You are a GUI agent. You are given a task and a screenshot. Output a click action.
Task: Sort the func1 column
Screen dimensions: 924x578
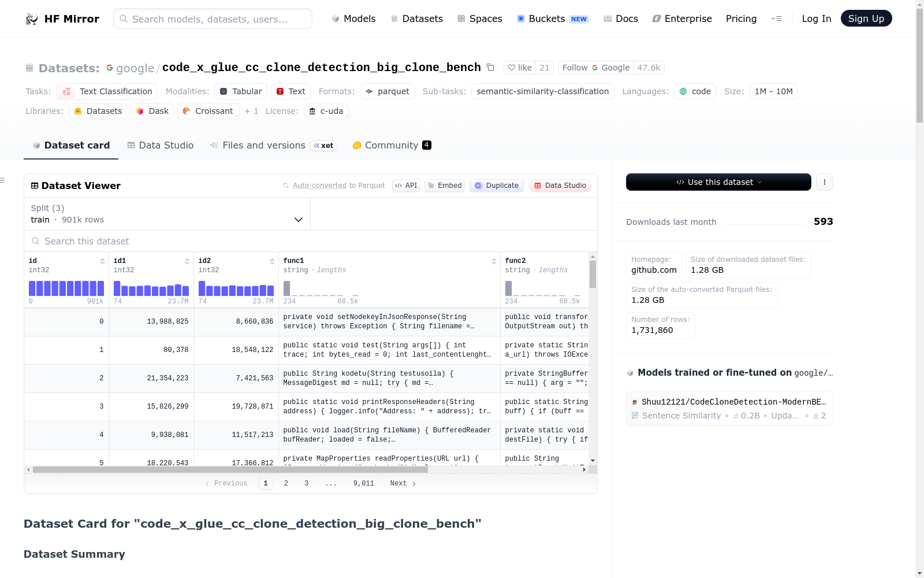pyautogui.click(x=494, y=261)
